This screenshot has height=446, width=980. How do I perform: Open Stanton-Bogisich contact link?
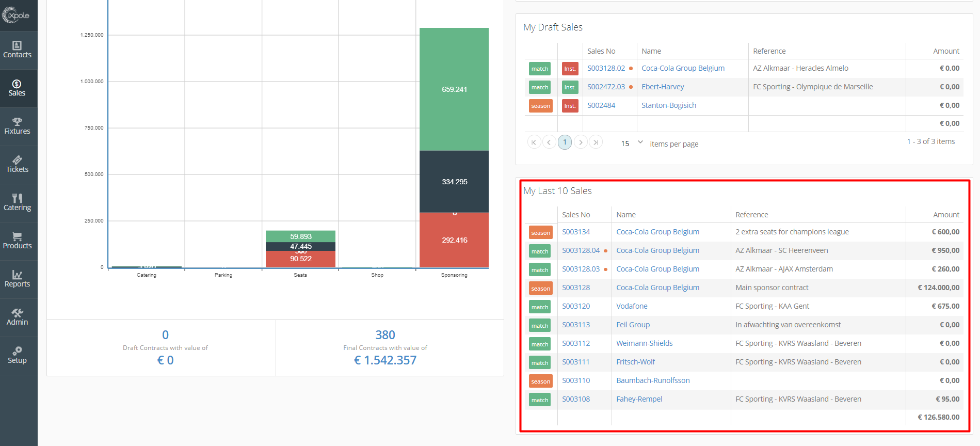[669, 105]
